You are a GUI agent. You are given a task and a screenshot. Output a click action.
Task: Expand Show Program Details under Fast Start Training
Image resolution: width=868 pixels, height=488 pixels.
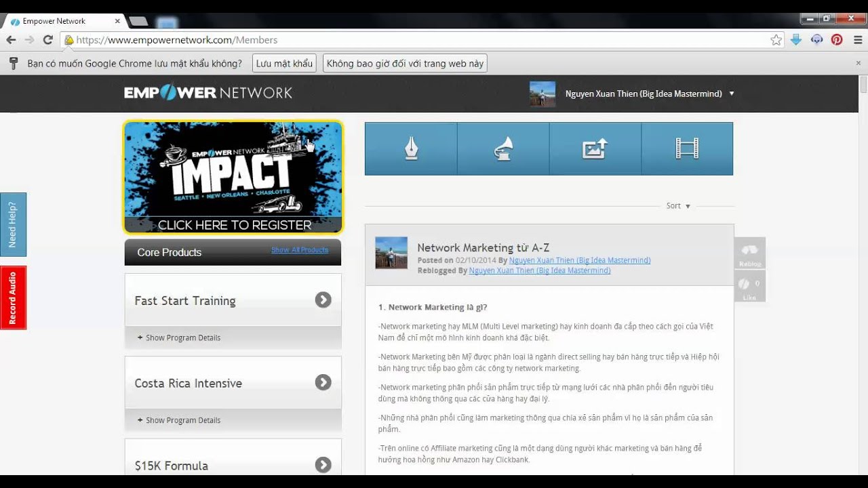pyautogui.click(x=179, y=338)
